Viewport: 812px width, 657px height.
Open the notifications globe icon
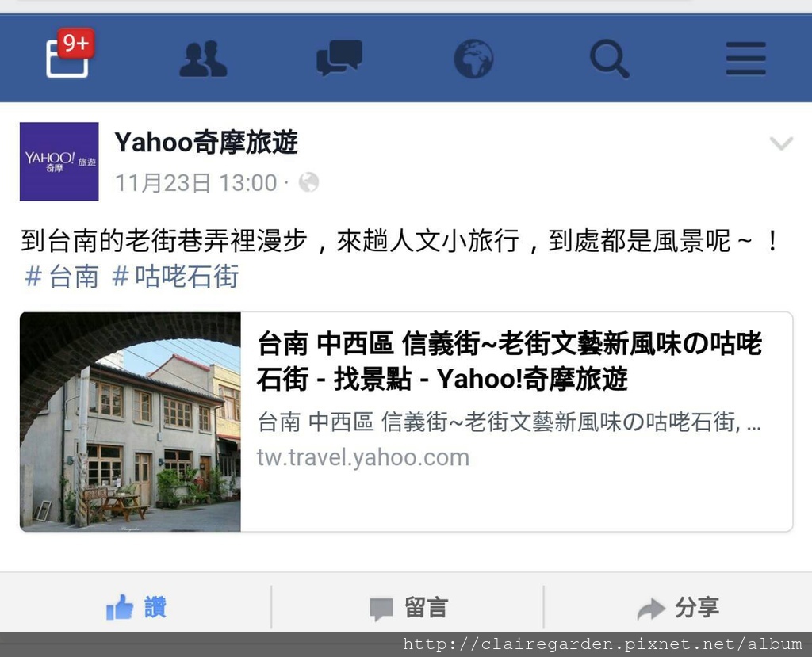473,59
